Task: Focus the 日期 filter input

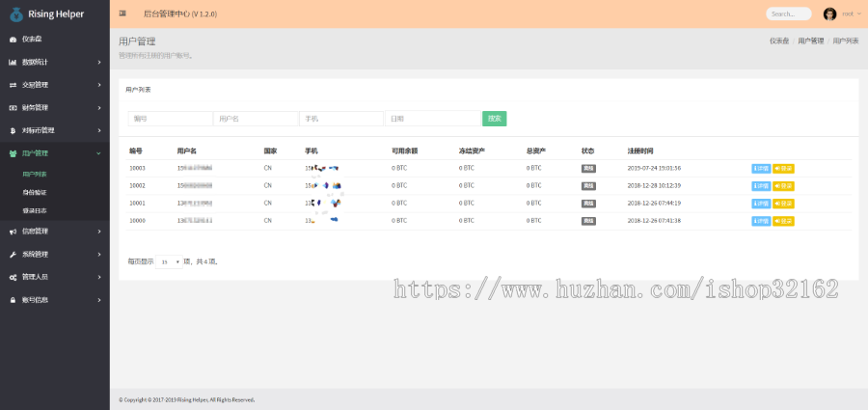Action: 433,119
